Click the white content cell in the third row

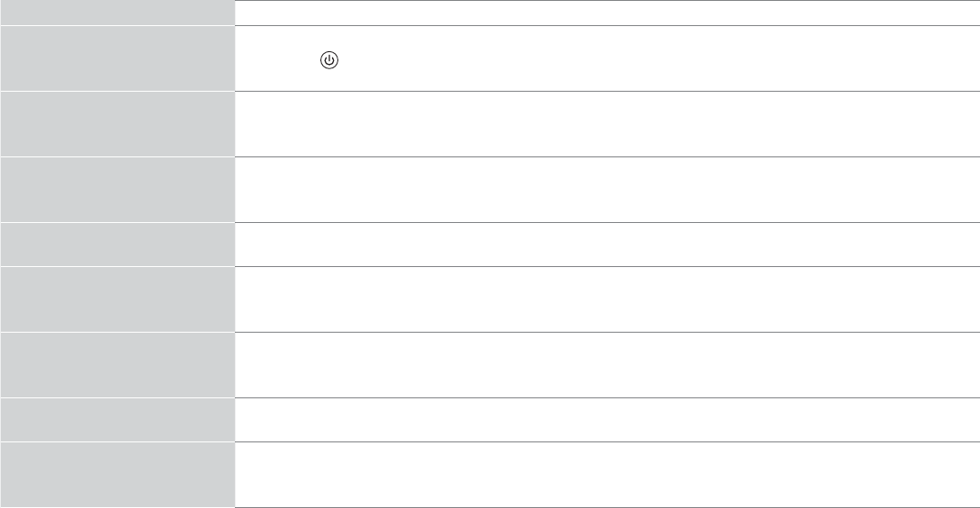tap(607, 124)
